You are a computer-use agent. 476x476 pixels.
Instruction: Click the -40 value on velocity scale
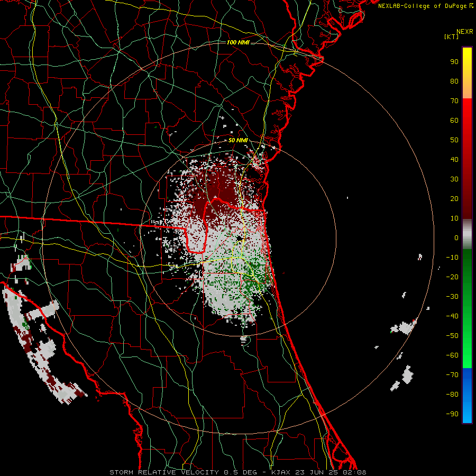[x=452, y=316]
